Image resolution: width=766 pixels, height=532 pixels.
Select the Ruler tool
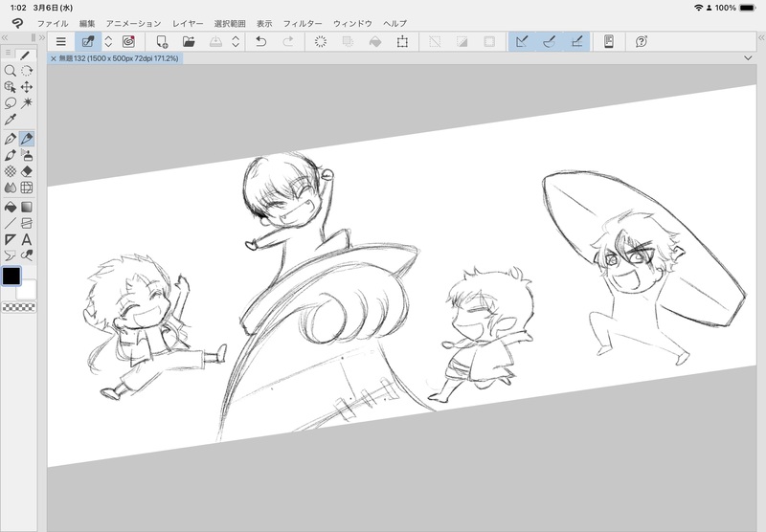[10, 239]
